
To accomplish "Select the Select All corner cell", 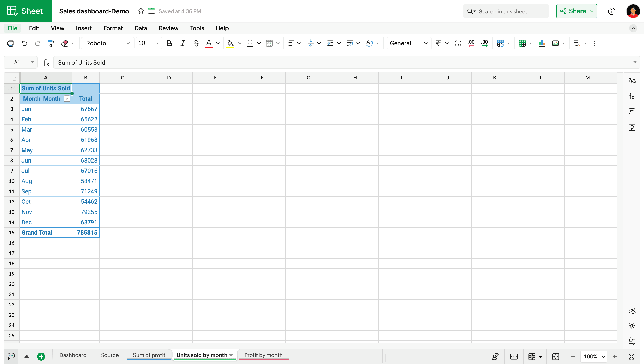I will pyautogui.click(x=12, y=78).
